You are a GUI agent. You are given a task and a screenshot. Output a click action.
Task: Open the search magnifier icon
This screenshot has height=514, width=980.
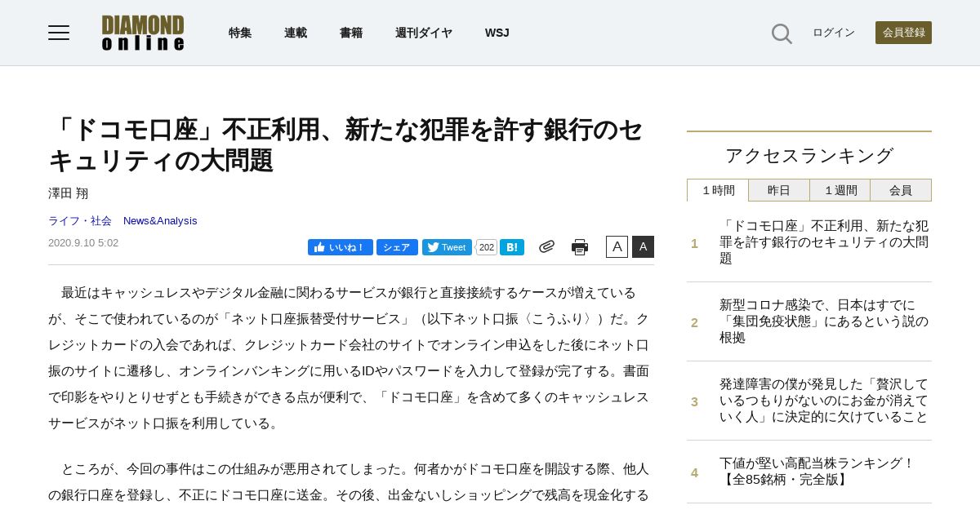782,33
